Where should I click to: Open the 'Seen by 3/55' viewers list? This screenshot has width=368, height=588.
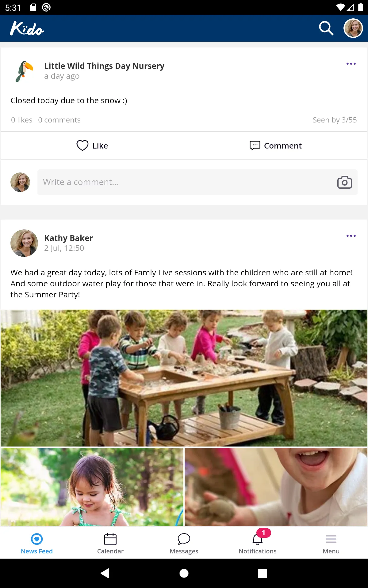[x=335, y=120]
